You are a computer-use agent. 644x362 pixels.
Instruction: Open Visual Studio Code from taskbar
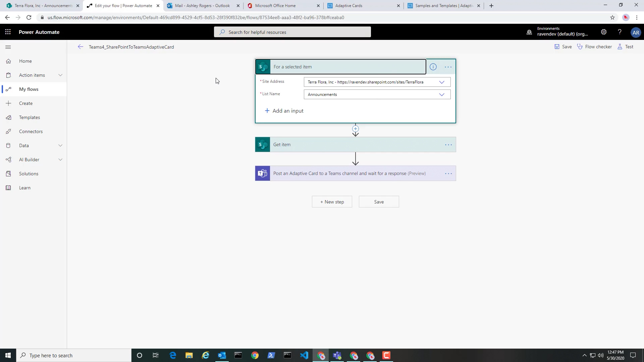tap(304, 355)
